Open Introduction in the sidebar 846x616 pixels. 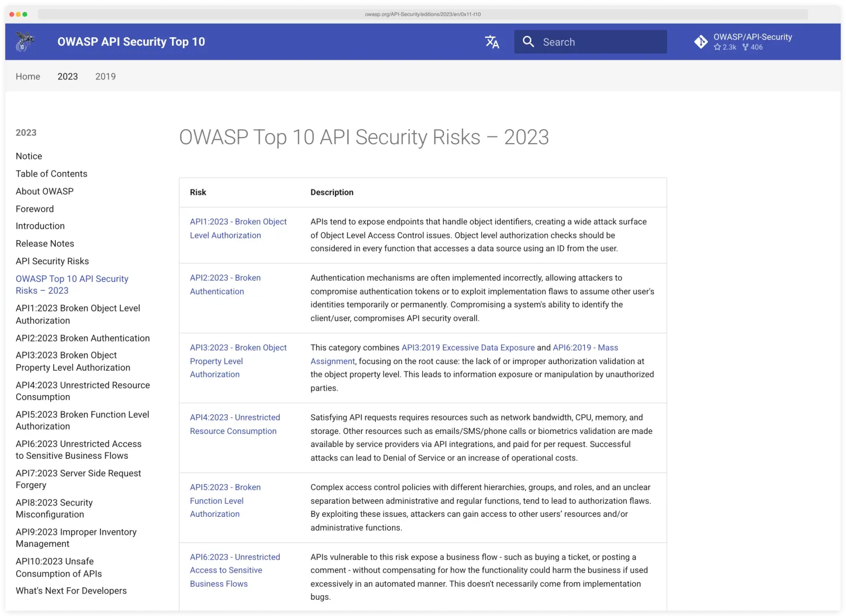point(40,226)
